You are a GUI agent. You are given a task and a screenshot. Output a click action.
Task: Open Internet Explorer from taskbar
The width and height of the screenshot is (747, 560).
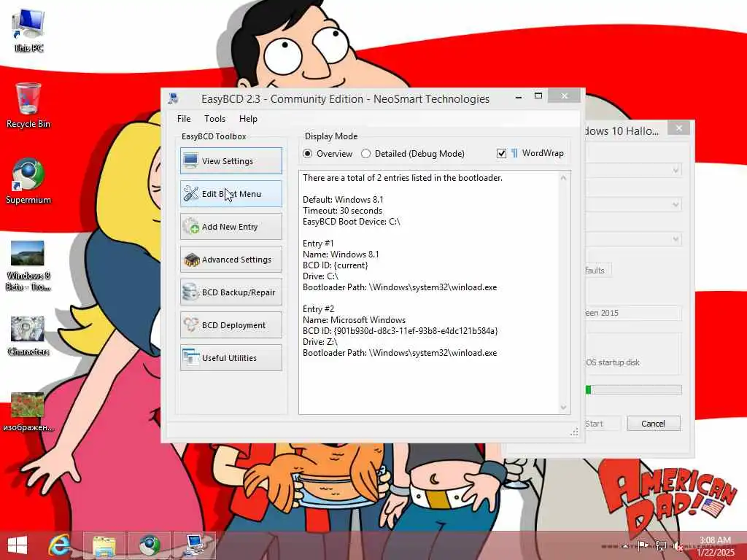click(60, 545)
